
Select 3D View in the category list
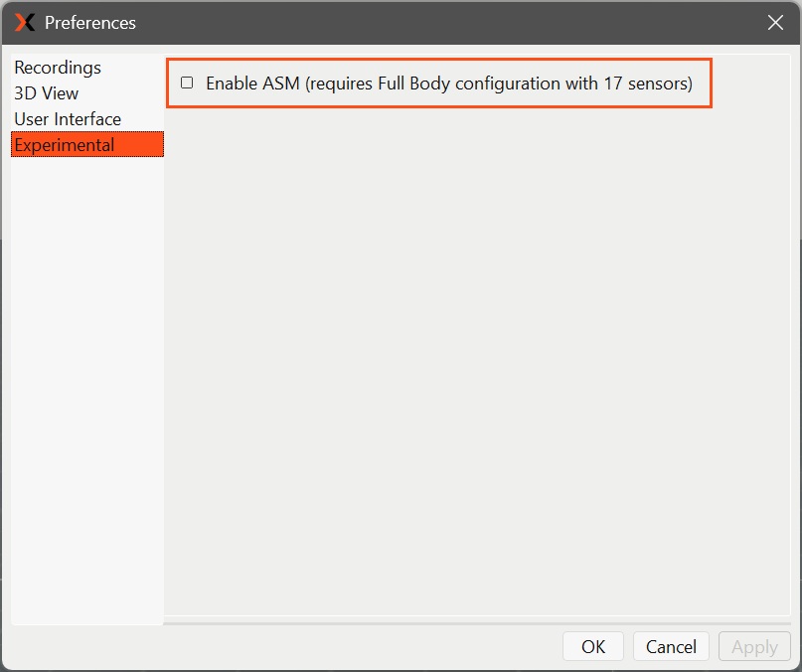pos(46,93)
